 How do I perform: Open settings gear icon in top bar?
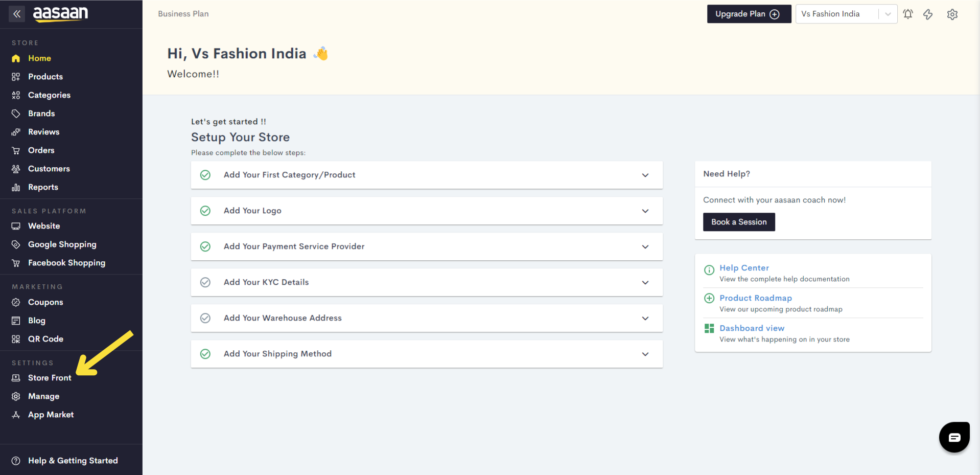[952, 14]
